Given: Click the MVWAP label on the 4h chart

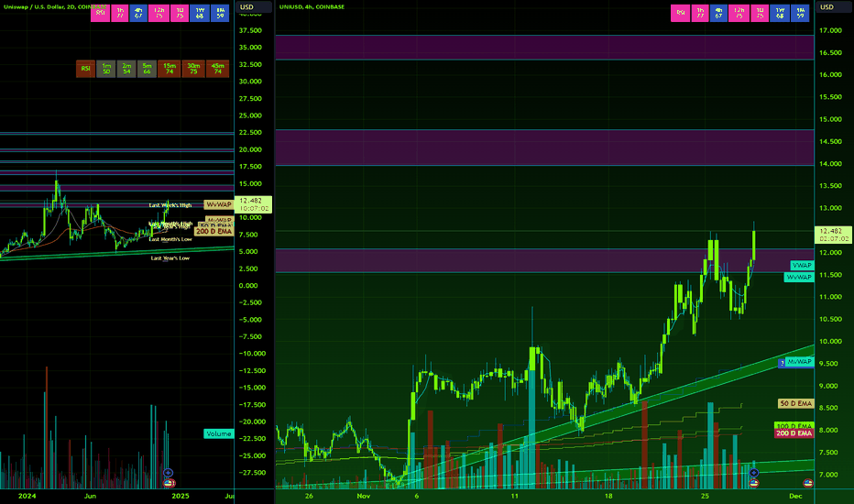Looking at the screenshot, I should tap(799, 362).
